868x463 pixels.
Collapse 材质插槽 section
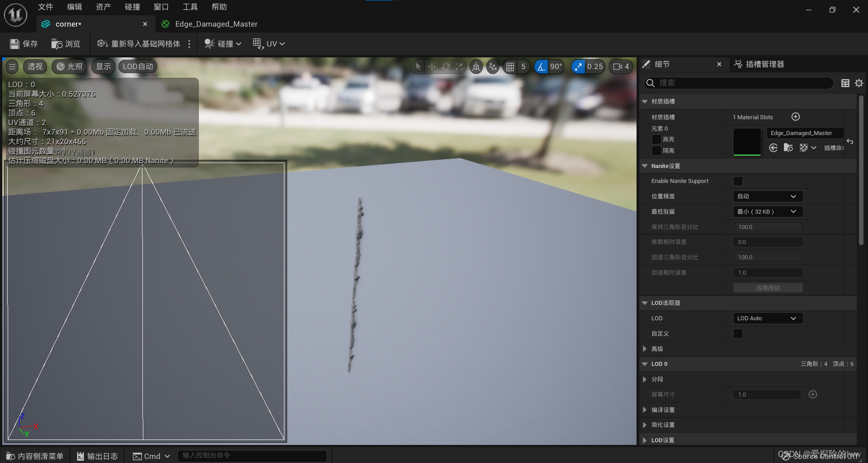tap(645, 102)
